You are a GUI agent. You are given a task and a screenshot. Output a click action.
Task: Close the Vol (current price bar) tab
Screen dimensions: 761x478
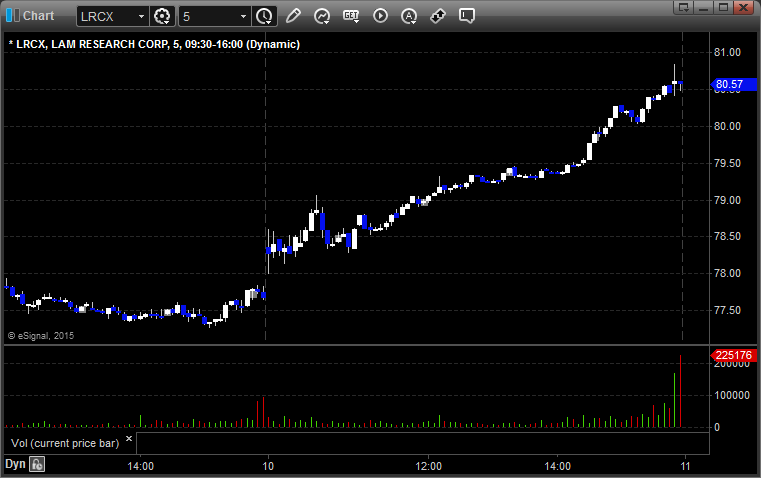coord(128,438)
